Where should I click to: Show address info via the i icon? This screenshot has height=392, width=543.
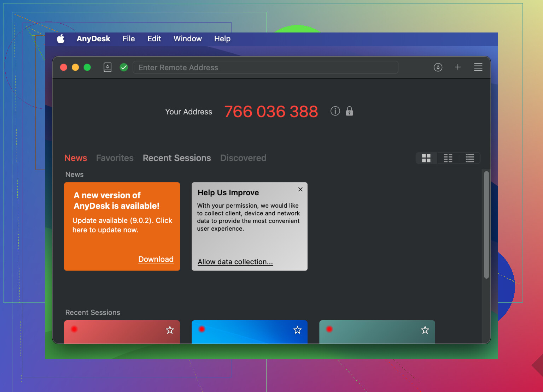[x=335, y=111]
